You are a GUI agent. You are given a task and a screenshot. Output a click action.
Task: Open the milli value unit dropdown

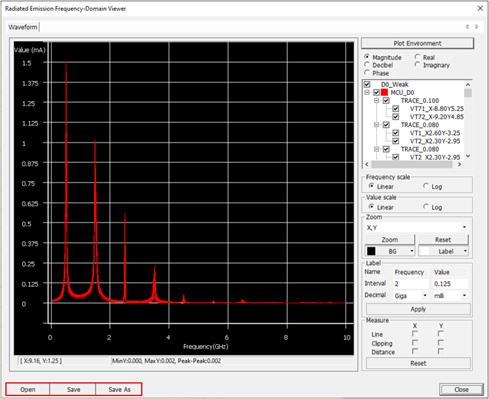pos(464,295)
